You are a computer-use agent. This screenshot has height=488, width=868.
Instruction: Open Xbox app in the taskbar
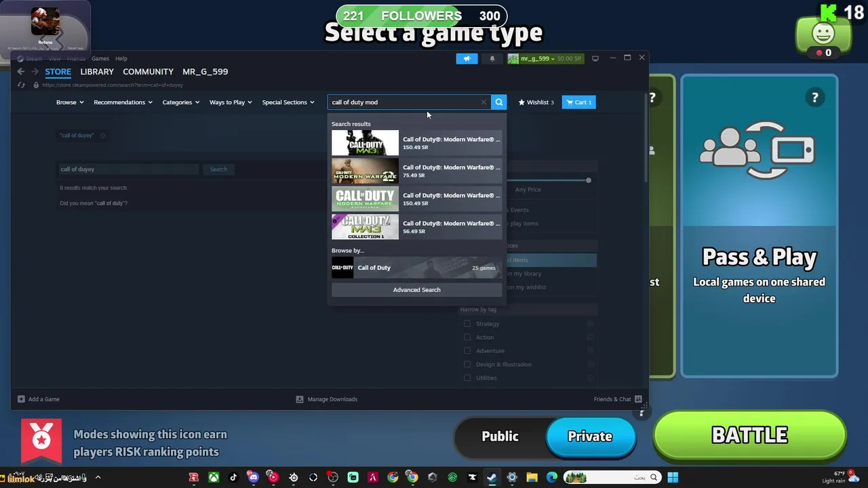214,478
